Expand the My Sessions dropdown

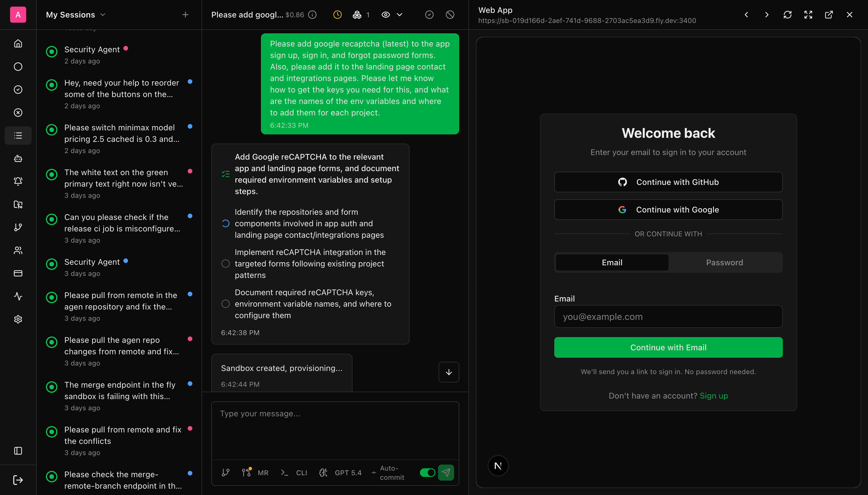click(103, 15)
